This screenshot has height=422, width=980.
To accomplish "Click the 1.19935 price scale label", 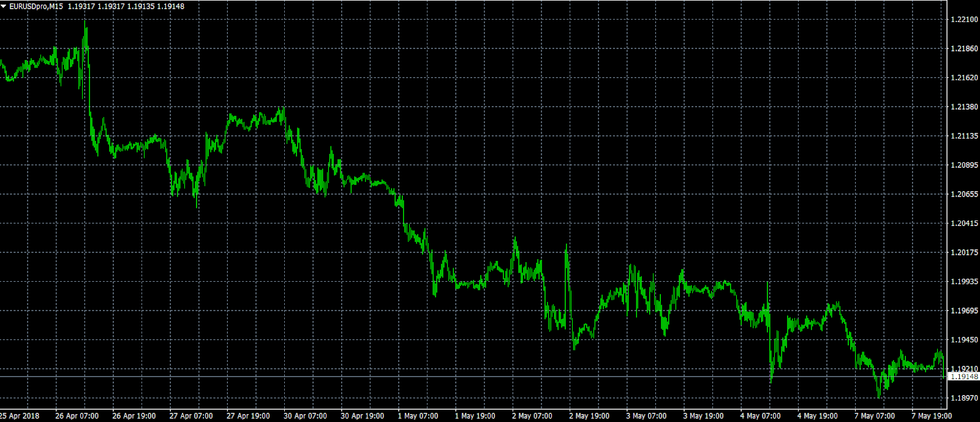I will point(964,282).
